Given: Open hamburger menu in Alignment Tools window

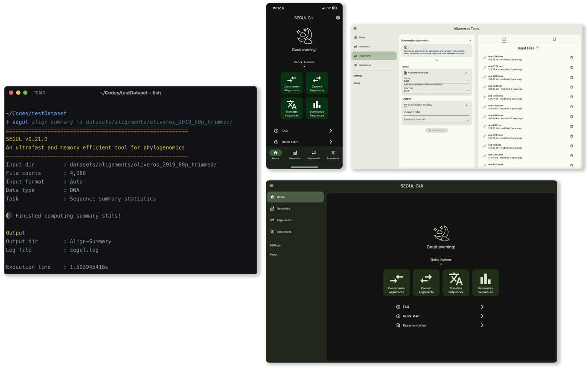Looking at the screenshot, I should [355, 29].
